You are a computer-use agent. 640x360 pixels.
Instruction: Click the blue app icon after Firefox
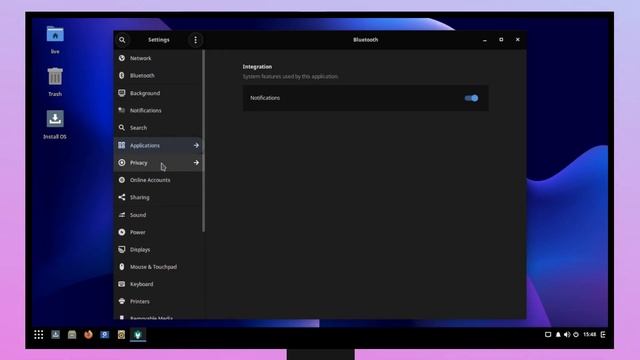pos(104,335)
